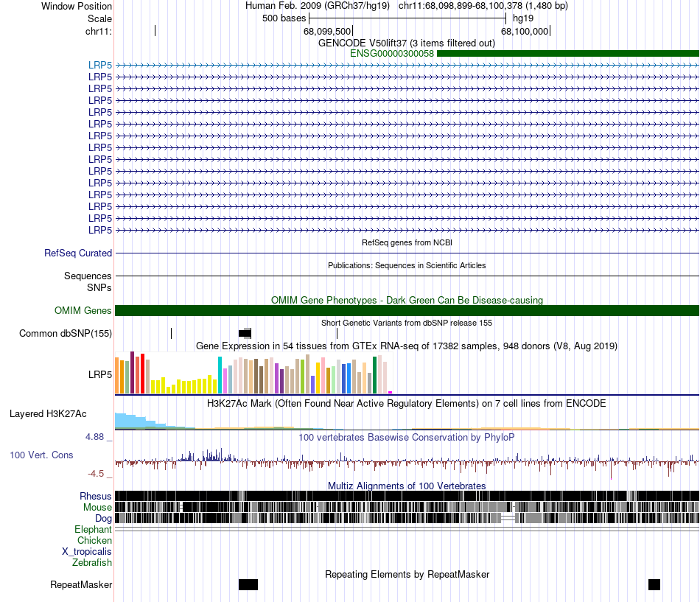Select the dark green GTEx expression bar
700x602 pixels.
[x=374, y=375]
